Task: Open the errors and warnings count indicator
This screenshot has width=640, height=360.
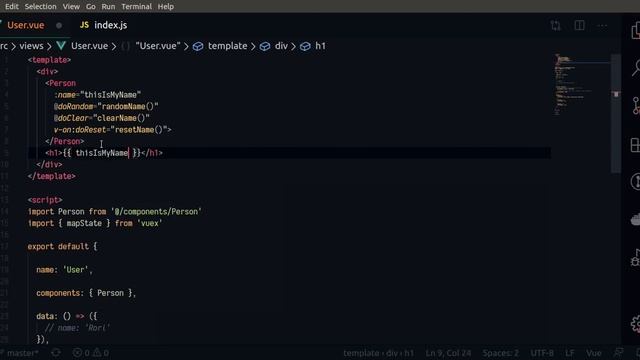Action: 91,353
